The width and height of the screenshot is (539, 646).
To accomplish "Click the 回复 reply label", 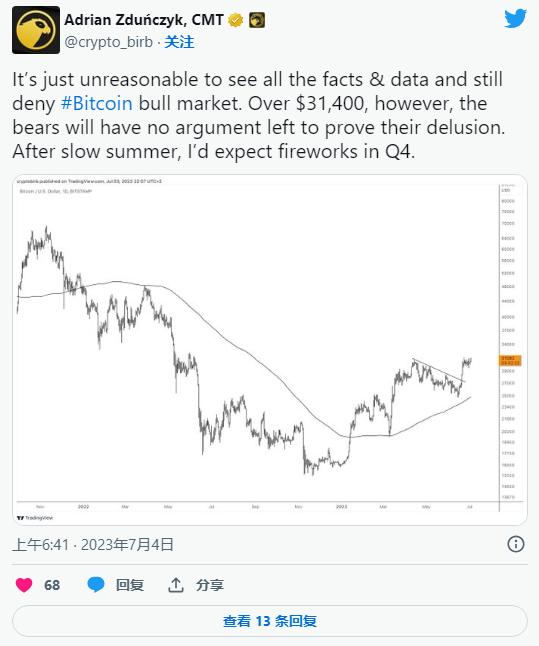I will [x=130, y=585].
